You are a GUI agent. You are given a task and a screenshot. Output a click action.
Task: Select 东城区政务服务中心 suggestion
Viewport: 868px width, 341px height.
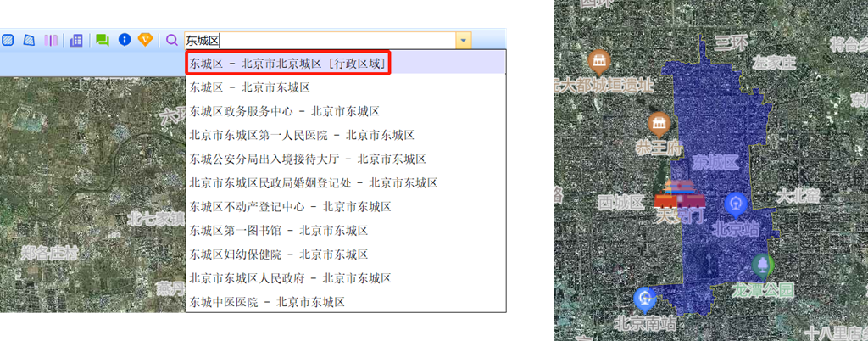[x=284, y=111]
